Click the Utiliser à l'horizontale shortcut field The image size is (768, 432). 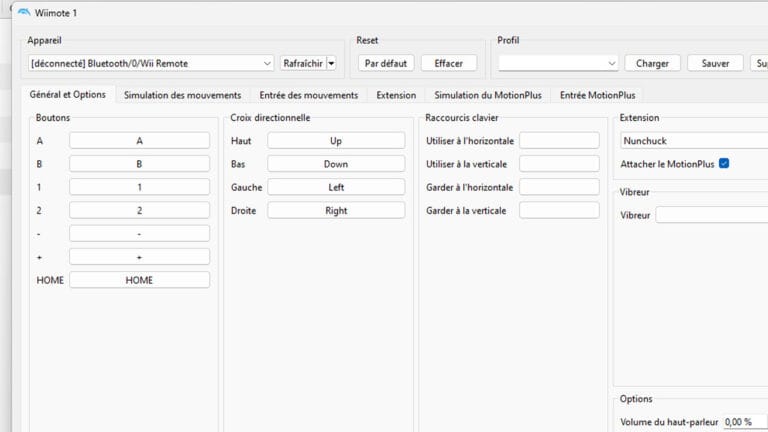click(558, 141)
